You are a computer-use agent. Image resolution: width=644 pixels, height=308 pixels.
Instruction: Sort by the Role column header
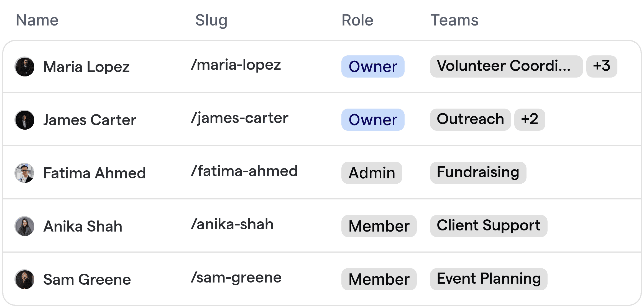pyautogui.click(x=357, y=20)
